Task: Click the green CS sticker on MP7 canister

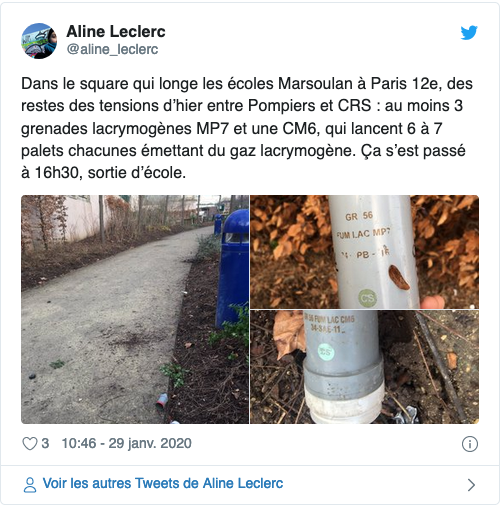Action: click(x=368, y=298)
